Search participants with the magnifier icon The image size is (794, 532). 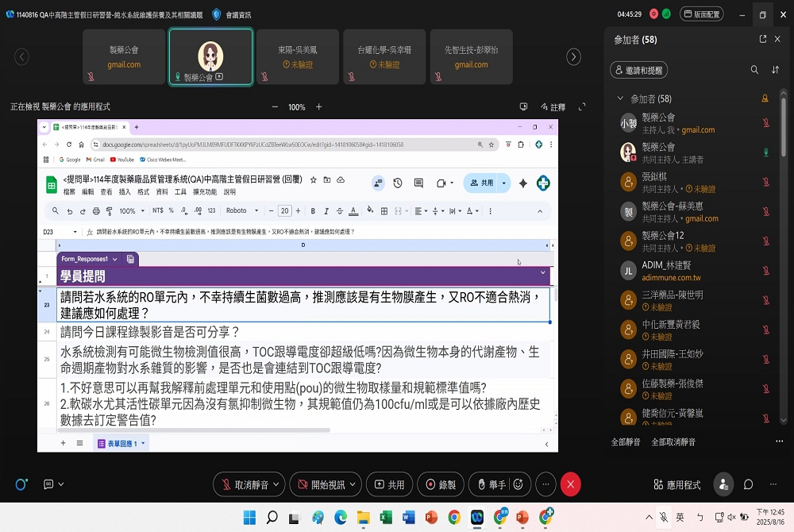pos(754,70)
